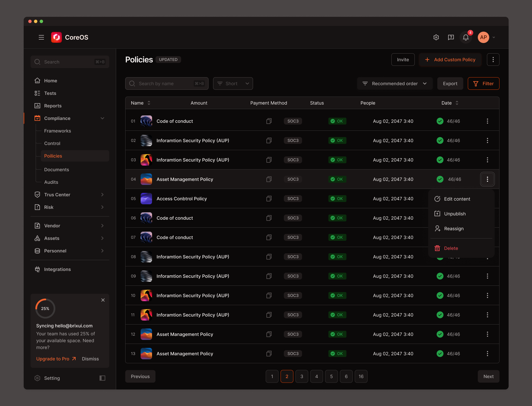Image resolution: width=532 pixels, height=406 pixels.
Task: Expand the Short sort dropdown
Action: coord(233,83)
